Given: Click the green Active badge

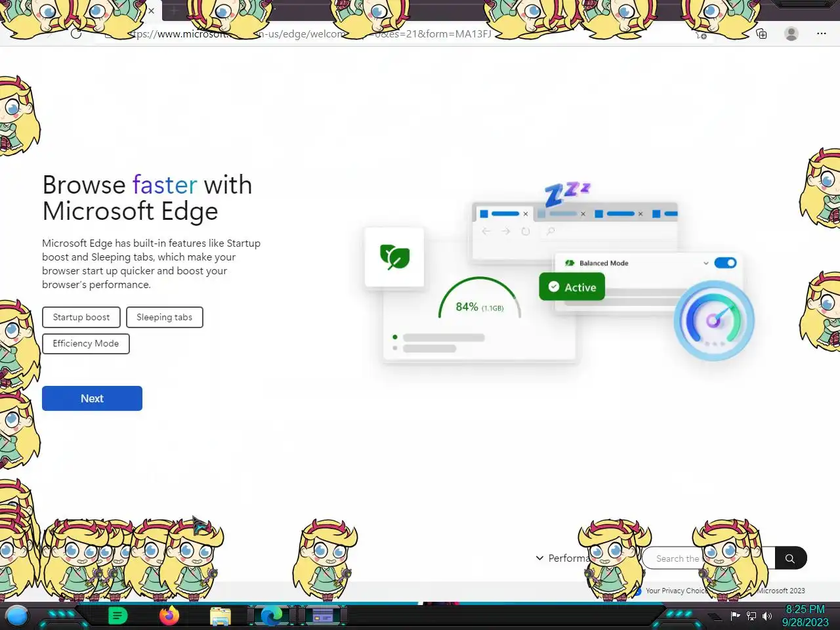Looking at the screenshot, I should tap(572, 287).
